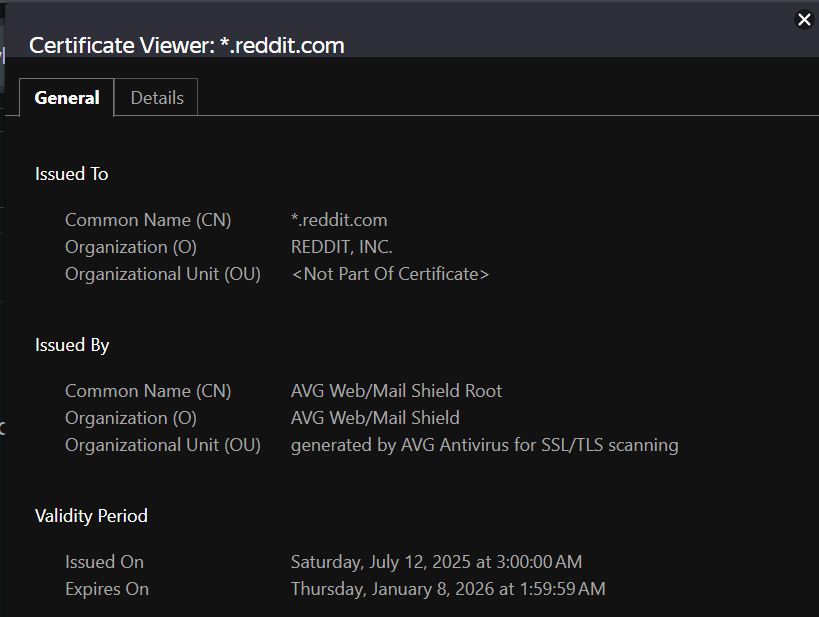Click 'generated by AVG Antivirus for SSL/TLS scanning'
The width and height of the screenshot is (819, 617).
(x=485, y=445)
